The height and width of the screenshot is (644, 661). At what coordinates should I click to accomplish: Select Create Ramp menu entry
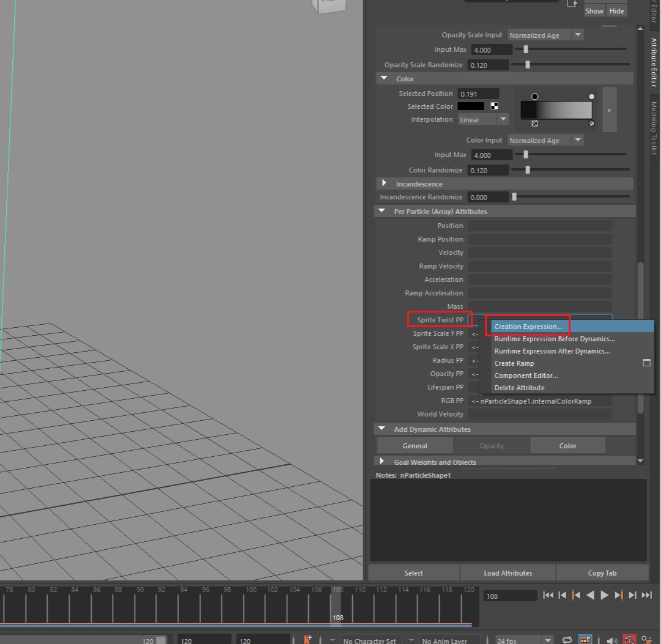(x=514, y=363)
